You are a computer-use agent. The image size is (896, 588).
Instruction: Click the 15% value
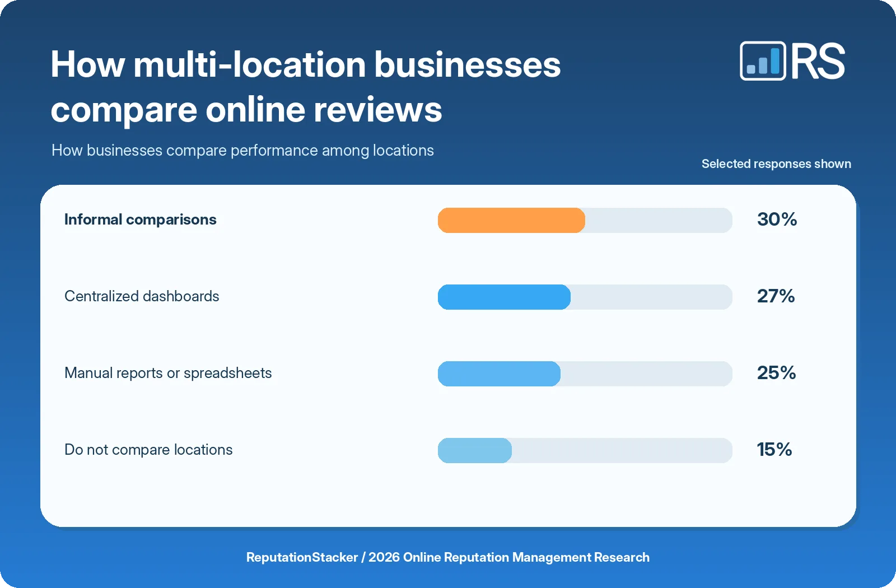pos(774,450)
